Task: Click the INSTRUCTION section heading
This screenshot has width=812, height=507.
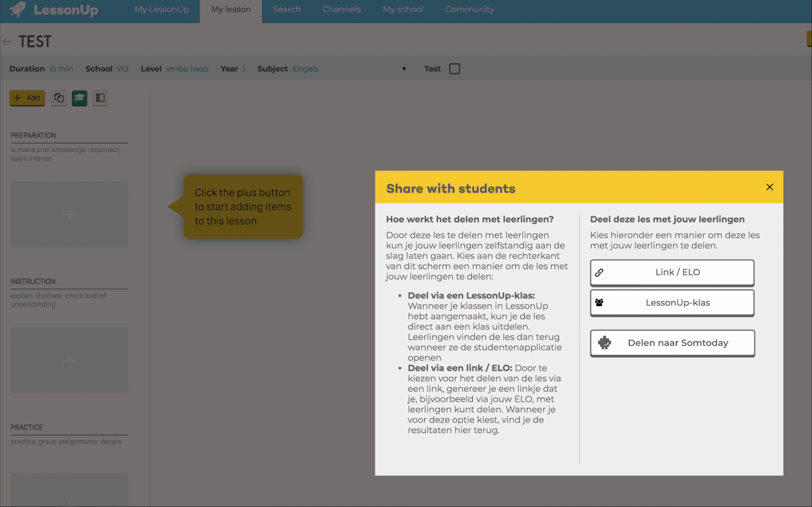Action: click(33, 282)
